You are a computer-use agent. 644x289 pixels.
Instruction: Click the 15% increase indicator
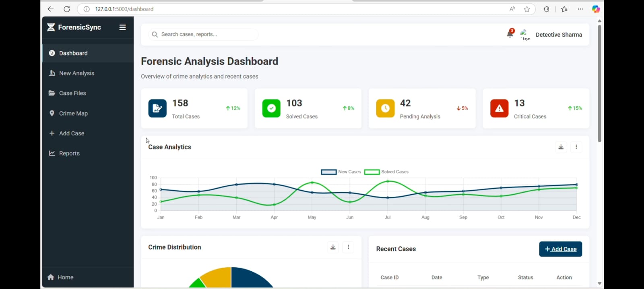tap(575, 108)
